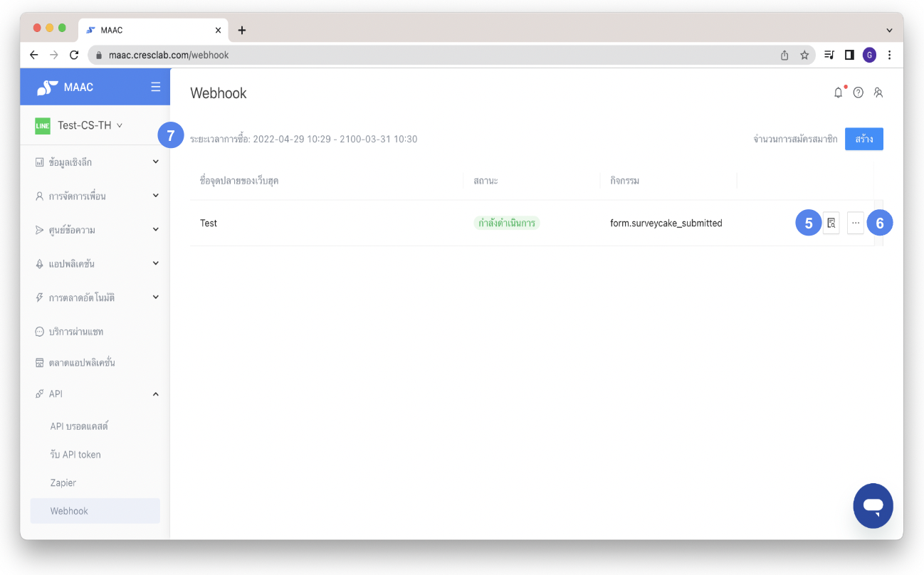Open the chat support bubble

[873, 505]
